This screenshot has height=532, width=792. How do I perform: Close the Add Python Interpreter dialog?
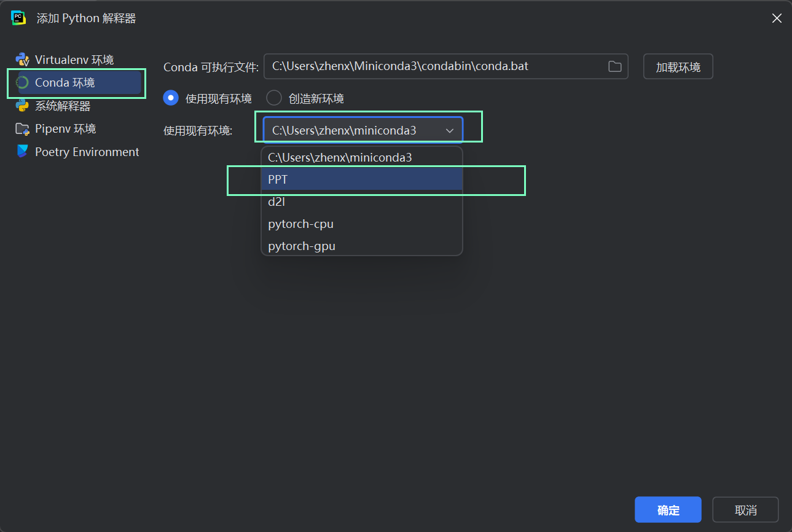pos(777,18)
